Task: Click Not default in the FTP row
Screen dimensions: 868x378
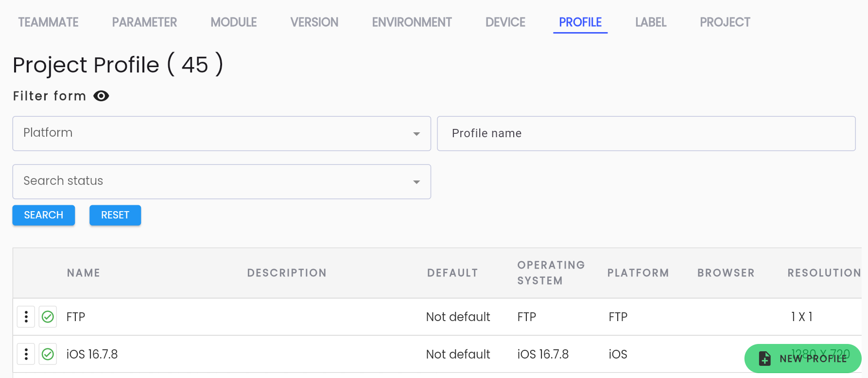Action: tap(458, 317)
